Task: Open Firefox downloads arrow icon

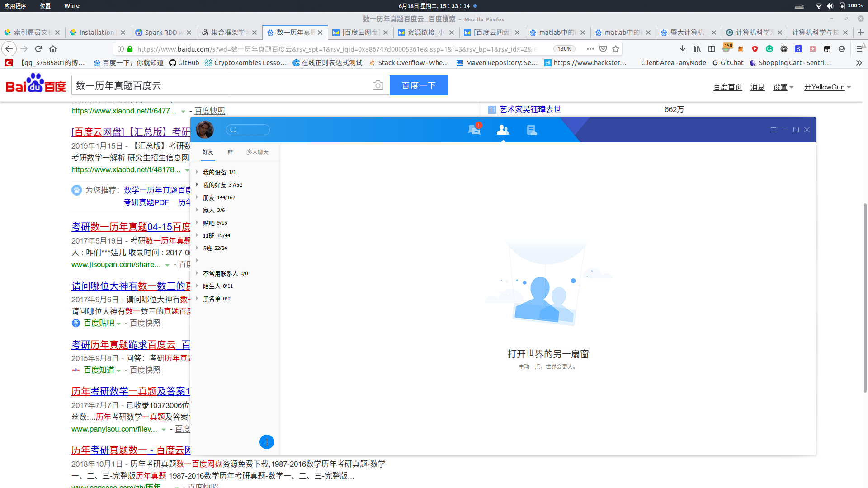Action: 683,49
